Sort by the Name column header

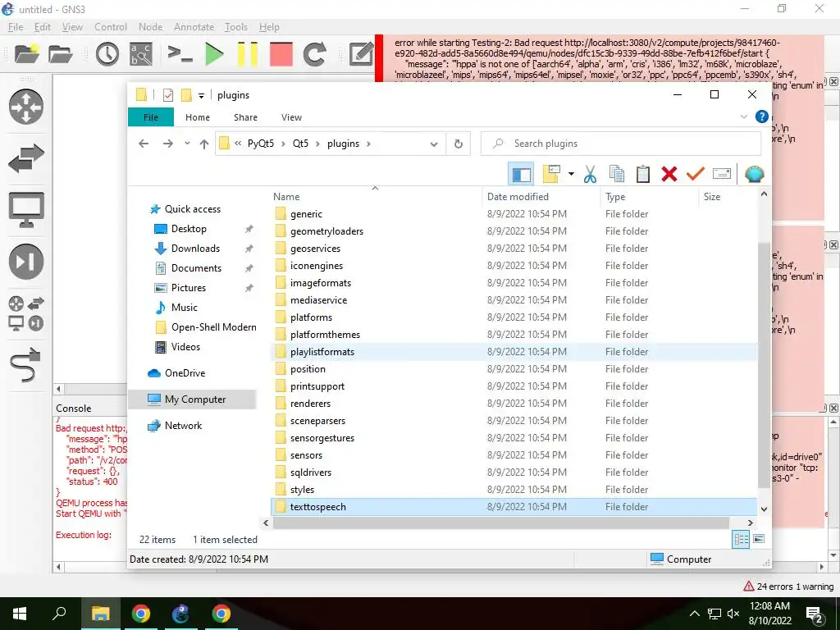pos(376,197)
